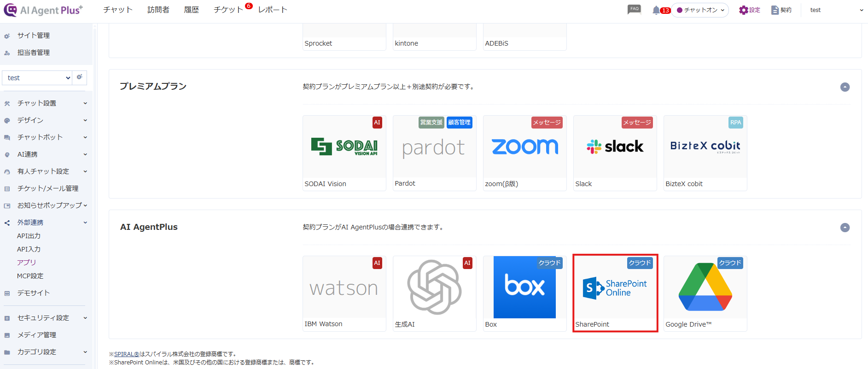Follow the SPIRAL® footnote link
This screenshot has height=369, width=868.
[127, 354]
